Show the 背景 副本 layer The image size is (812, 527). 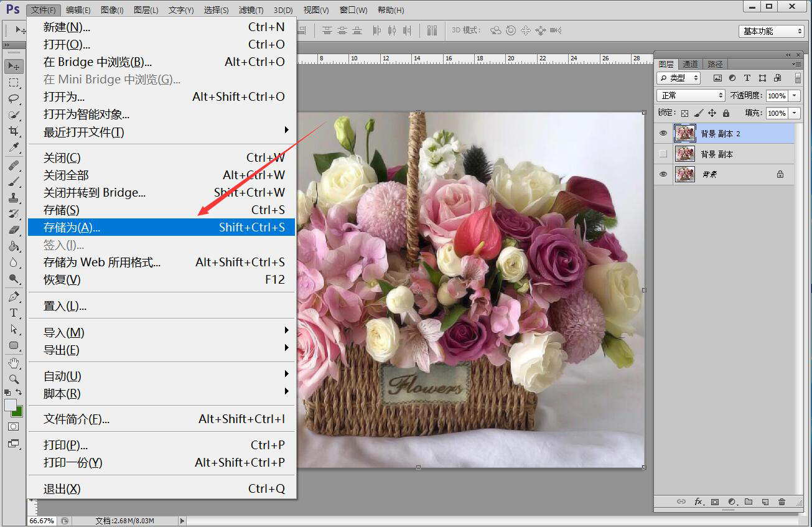click(x=663, y=154)
